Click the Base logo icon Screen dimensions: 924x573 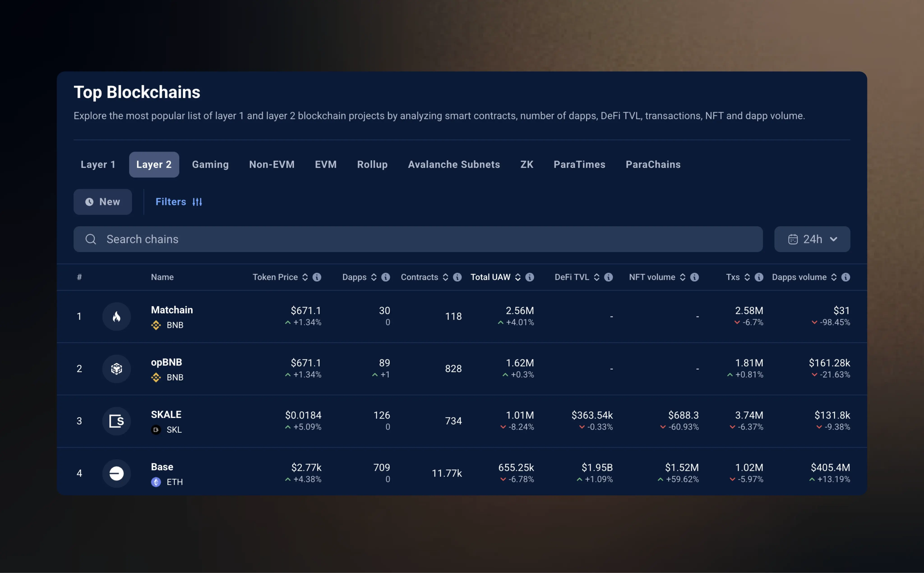click(117, 473)
